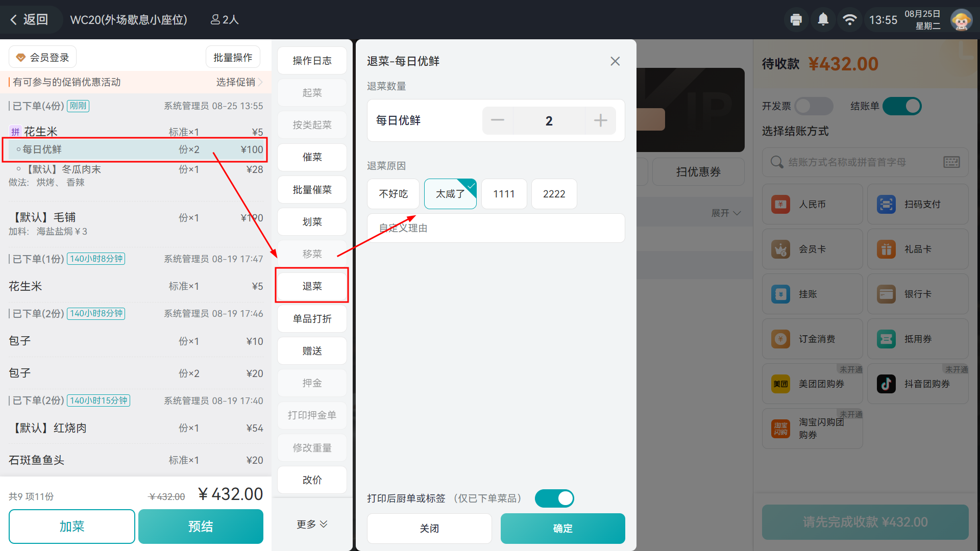Image resolution: width=980 pixels, height=551 pixels.
Task: Click the WiFi status icon
Action: pos(849,20)
